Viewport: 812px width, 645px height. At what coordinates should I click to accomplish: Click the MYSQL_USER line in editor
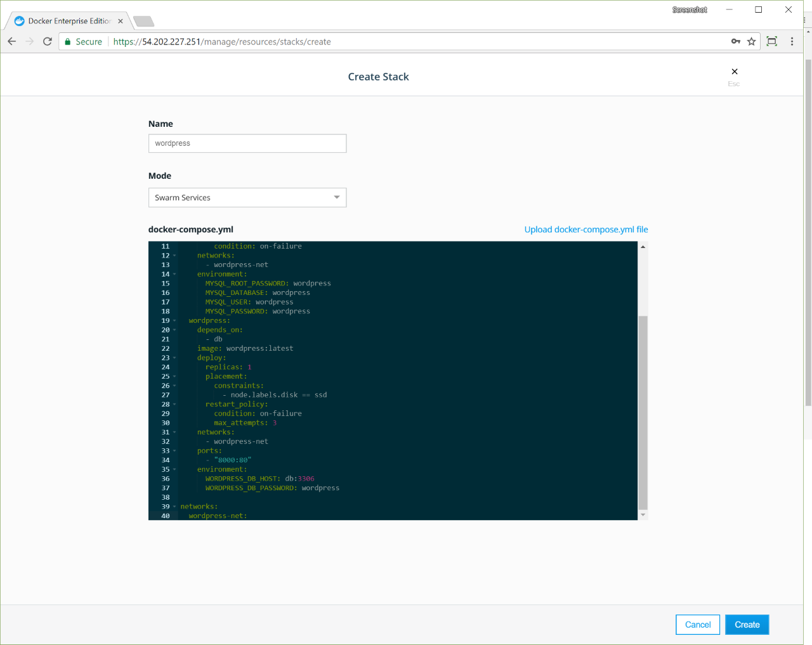249,302
